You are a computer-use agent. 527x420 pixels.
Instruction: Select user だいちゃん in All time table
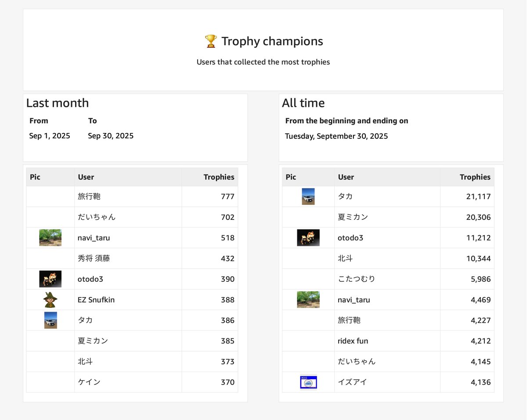tap(357, 362)
